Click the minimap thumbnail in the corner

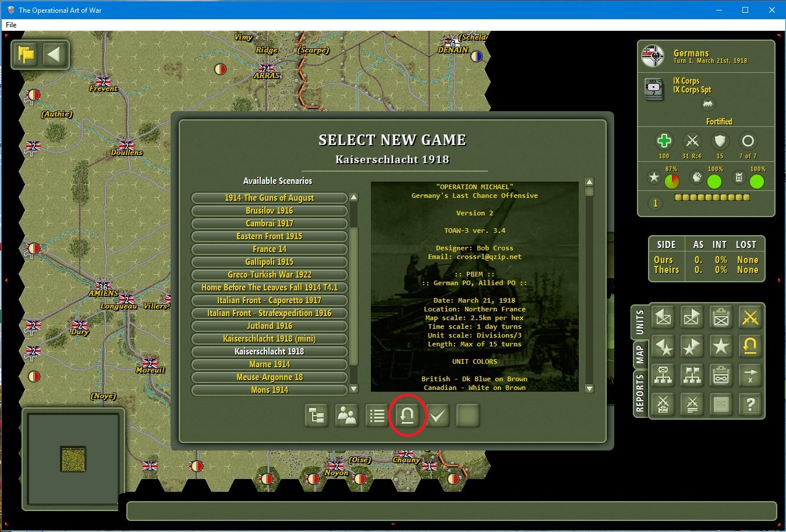pos(73,459)
